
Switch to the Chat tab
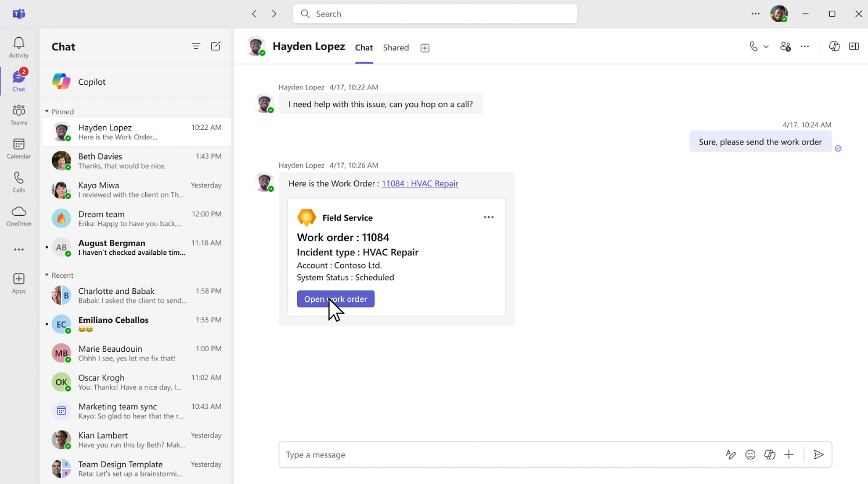click(x=364, y=48)
